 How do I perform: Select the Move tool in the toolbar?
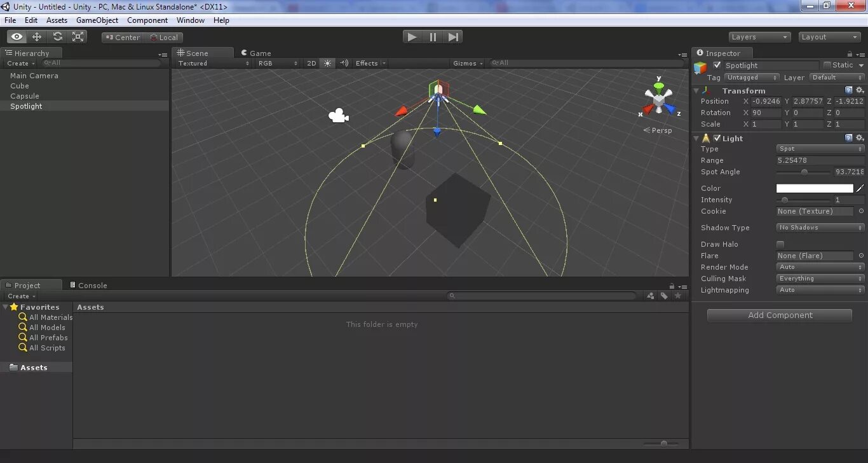click(x=36, y=36)
